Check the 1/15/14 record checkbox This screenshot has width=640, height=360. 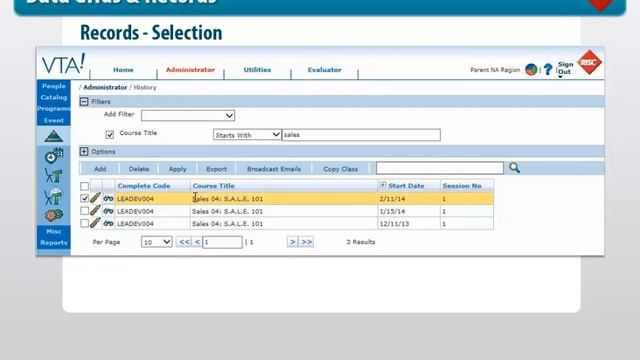[x=84, y=211]
